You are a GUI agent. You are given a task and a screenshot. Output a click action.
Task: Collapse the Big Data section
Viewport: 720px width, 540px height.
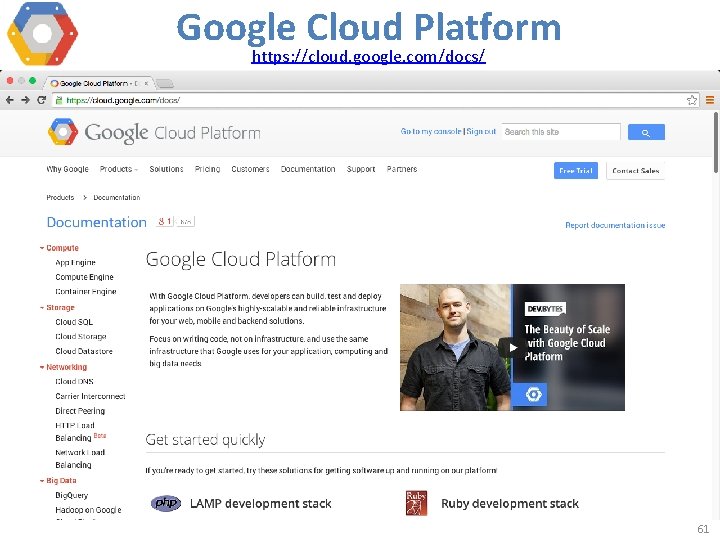[x=42, y=481]
